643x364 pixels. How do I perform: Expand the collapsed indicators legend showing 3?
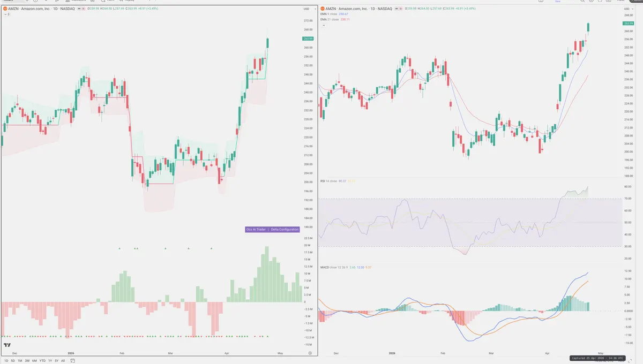point(6,14)
